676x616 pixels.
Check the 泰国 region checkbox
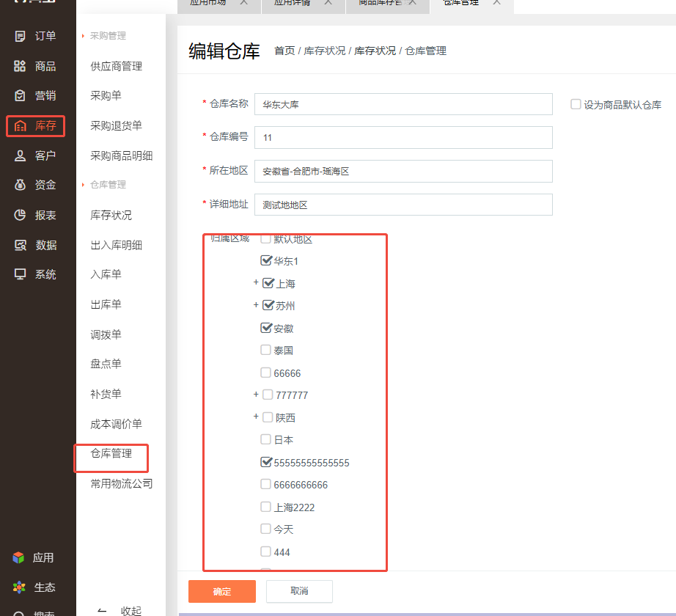265,350
